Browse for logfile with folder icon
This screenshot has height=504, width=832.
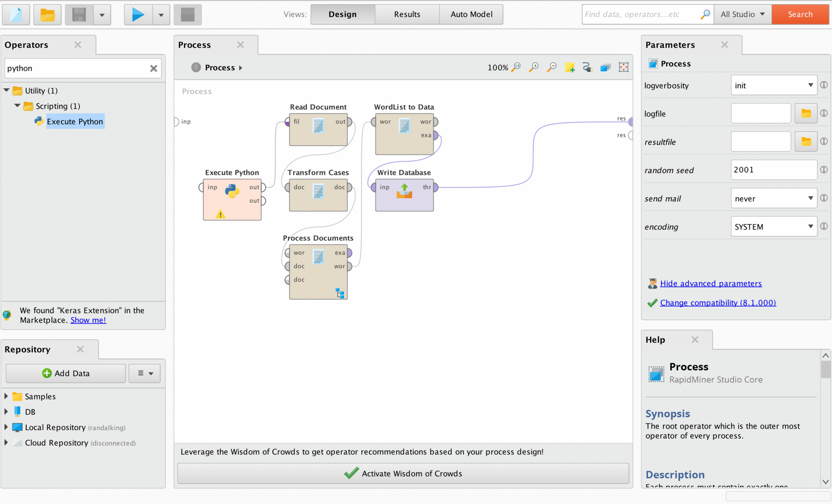click(x=806, y=113)
